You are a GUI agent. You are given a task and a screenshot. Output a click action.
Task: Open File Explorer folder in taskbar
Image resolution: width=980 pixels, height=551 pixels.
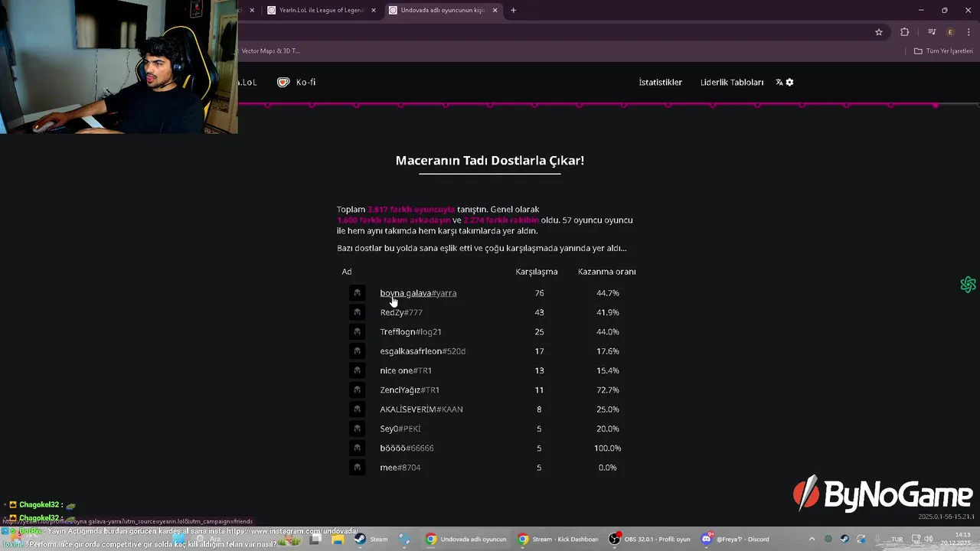point(338,539)
